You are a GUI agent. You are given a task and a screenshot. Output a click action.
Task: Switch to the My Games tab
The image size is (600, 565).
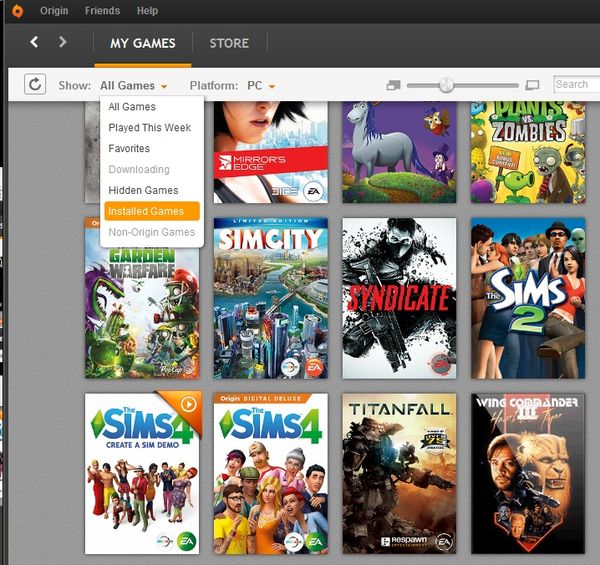point(143,43)
